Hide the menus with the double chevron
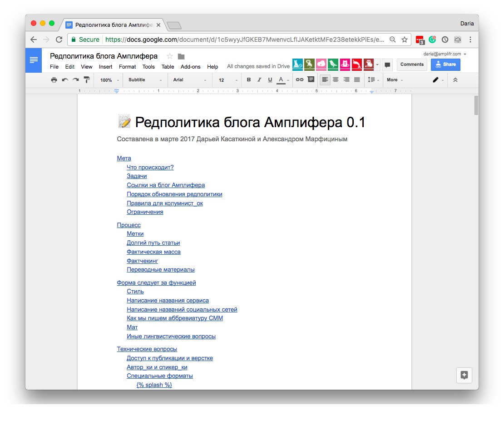The width and height of the screenshot is (504, 426). coord(455,80)
